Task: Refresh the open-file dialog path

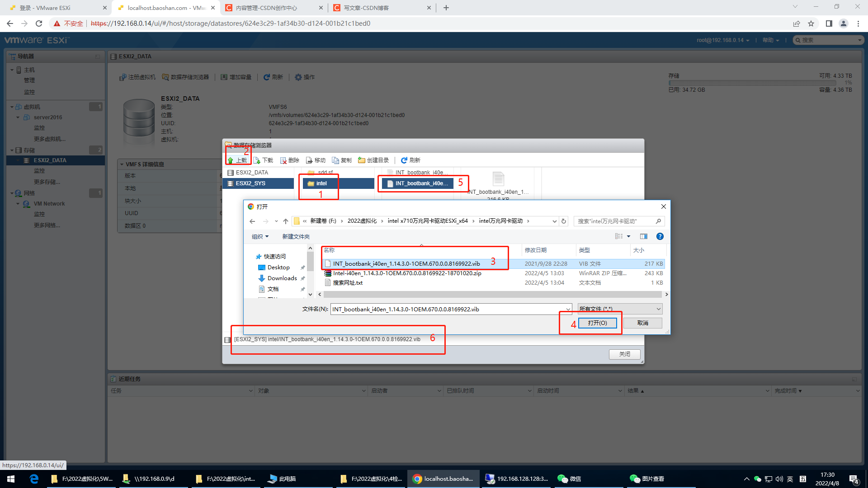Action: [x=564, y=221]
